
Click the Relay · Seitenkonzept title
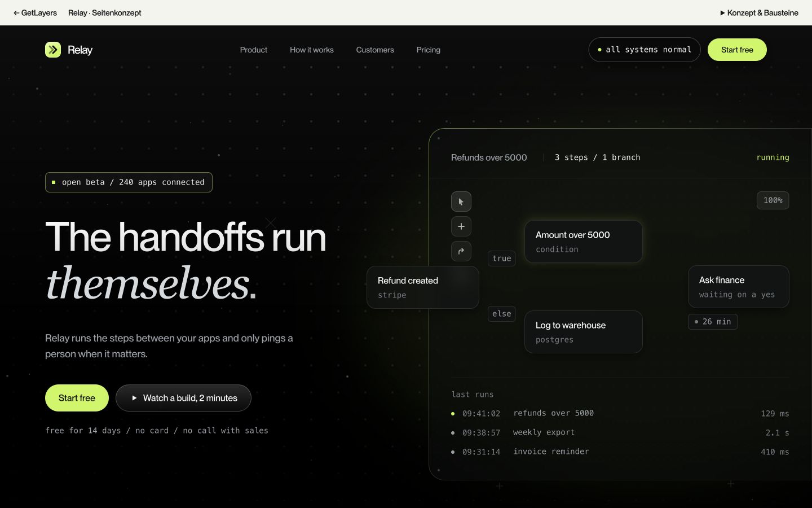(105, 12)
